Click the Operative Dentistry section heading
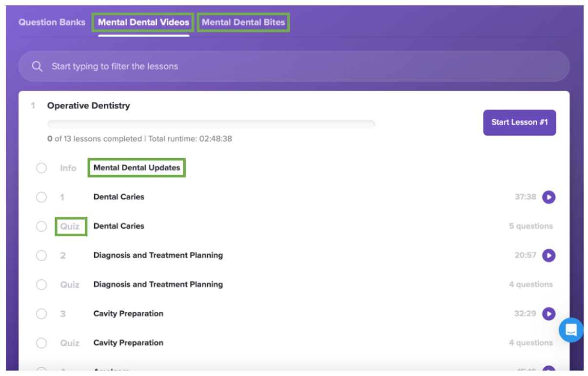This screenshot has height=376, width=588. pos(89,106)
